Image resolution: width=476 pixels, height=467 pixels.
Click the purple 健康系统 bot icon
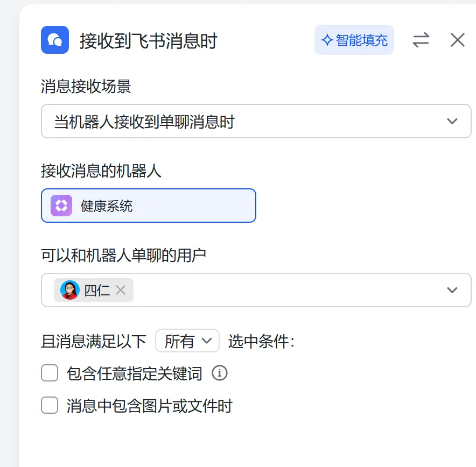click(x=61, y=206)
